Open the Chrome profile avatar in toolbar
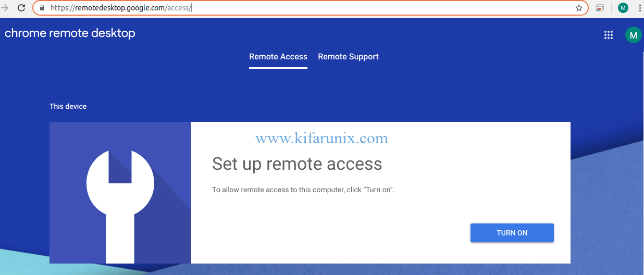The height and width of the screenshot is (275, 644). [x=623, y=8]
